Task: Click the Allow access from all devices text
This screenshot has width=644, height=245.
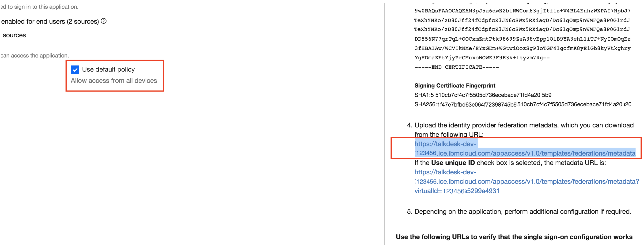Action: tap(114, 80)
